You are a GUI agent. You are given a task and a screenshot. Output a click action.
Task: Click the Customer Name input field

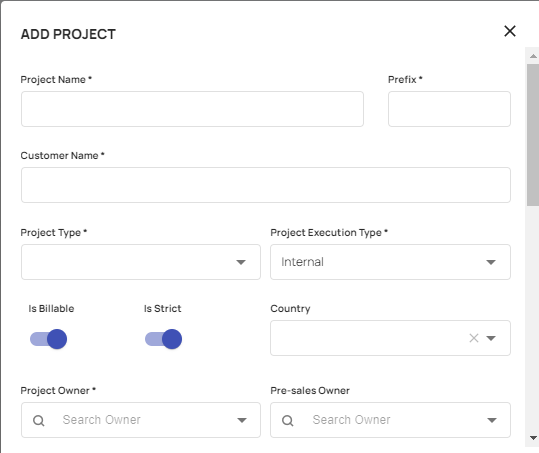point(266,185)
